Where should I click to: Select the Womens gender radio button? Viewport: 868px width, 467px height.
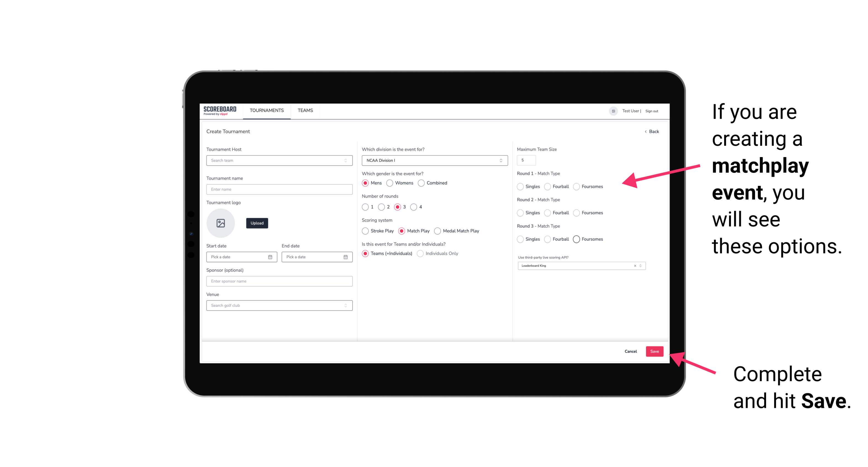(x=390, y=183)
